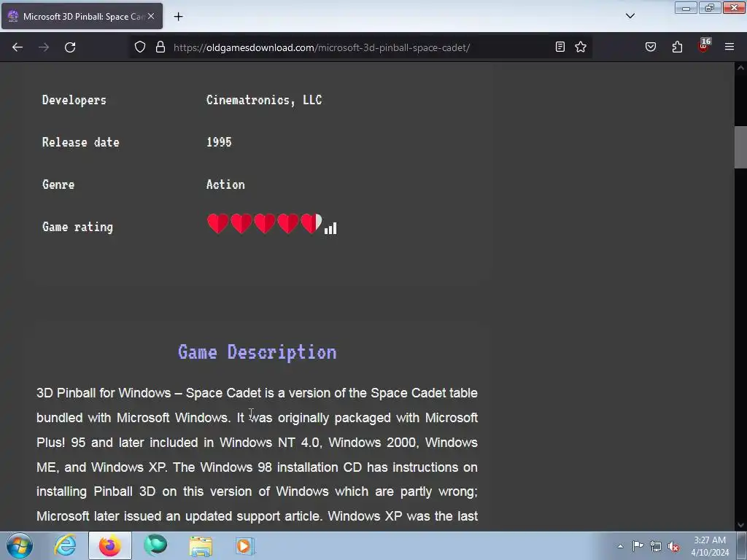Save page to Pocket icon
The image size is (747, 560).
pyautogui.click(x=651, y=47)
